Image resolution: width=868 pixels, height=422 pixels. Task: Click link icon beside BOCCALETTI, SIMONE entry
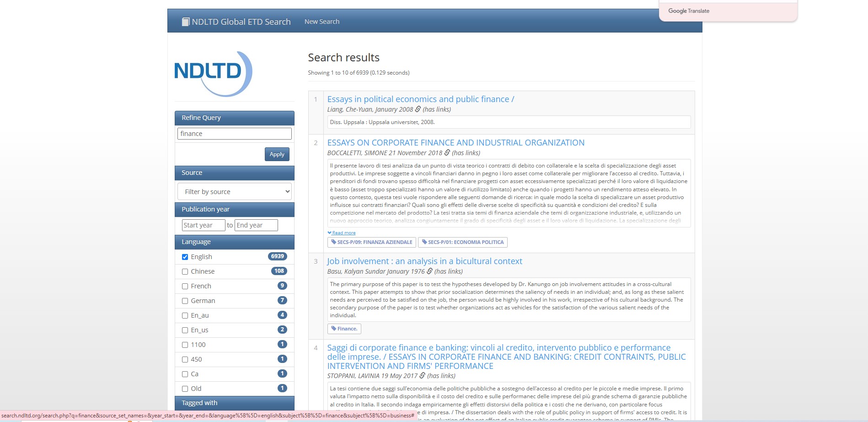click(x=447, y=153)
